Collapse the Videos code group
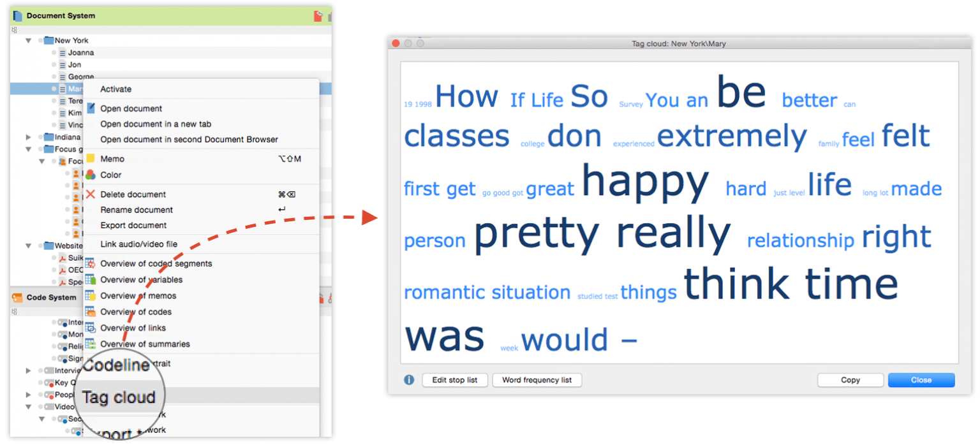The width and height of the screenshot is (980, 445). pos(27,406)
